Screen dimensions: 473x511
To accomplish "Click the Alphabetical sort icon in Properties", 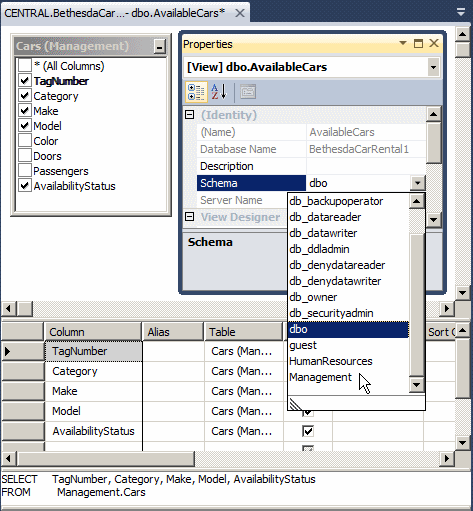I will tap(219, 92).
